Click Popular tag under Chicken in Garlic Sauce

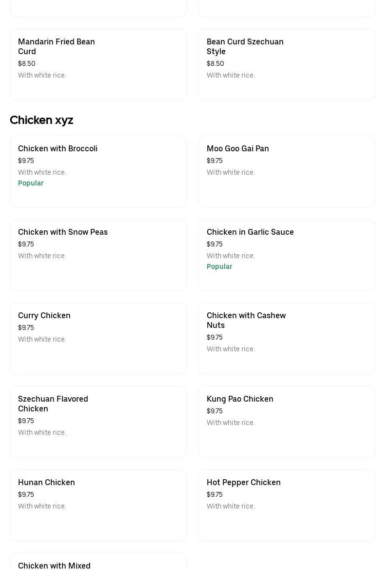pyautogui.click(x=219, y=266)
